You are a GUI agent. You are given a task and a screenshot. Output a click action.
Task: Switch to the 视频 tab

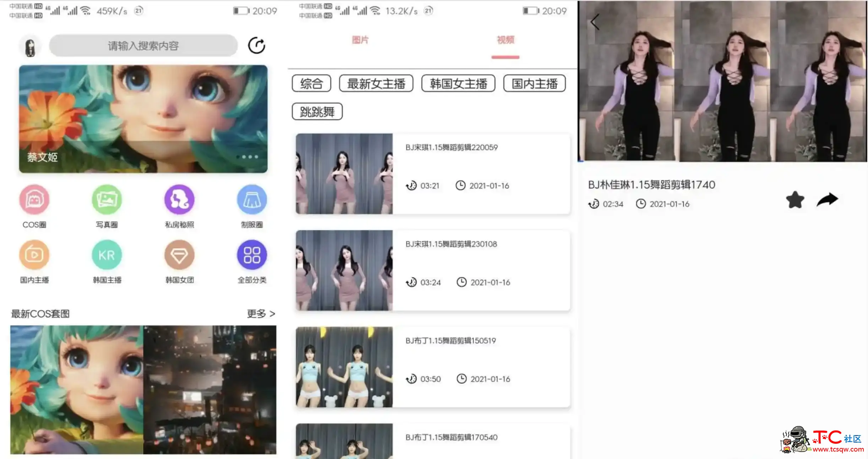pos(505,40)
